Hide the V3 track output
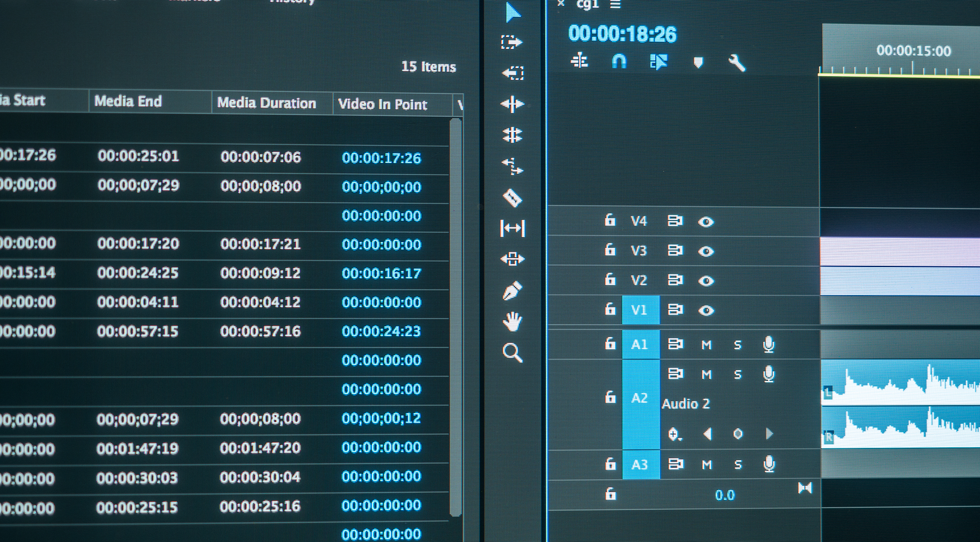The height and width of the screenshot is (542, 980). pos(706,251)
